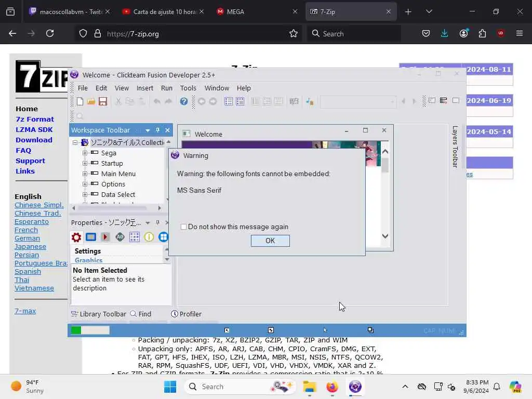
Task: Expand the Sega frame tree node
Action: click(85, 153)
